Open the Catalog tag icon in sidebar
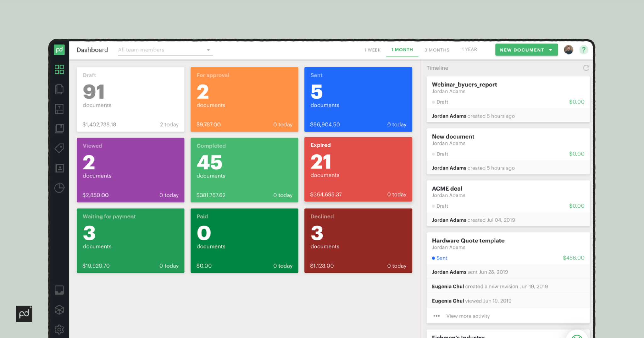 (x=59, y=148)
